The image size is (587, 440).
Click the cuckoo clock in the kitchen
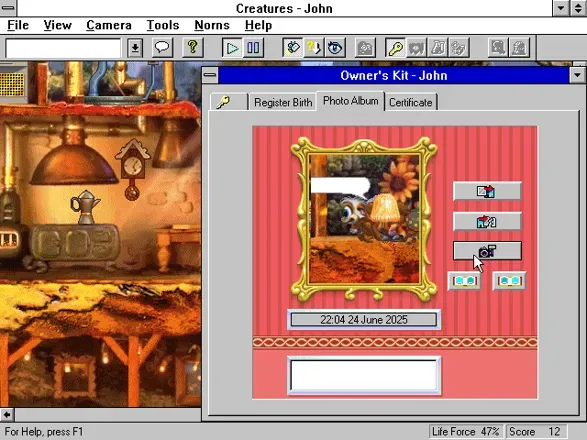(x=132, y=169)
